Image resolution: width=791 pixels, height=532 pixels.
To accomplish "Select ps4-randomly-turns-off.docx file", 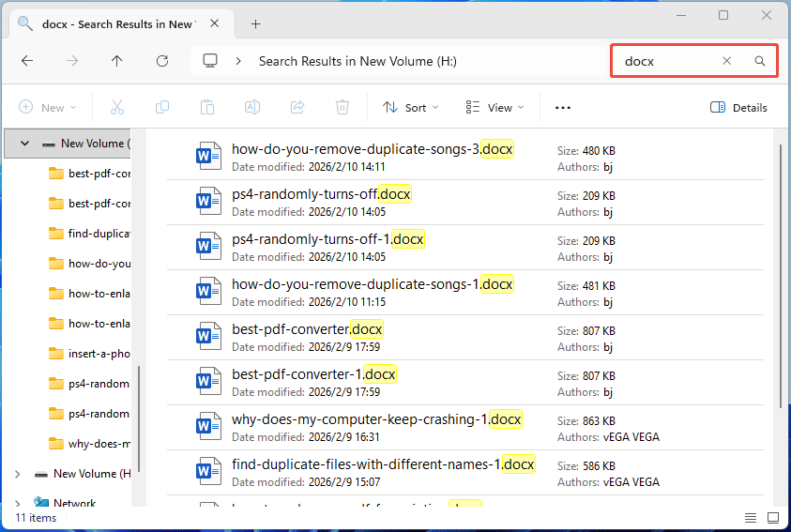I will coord(465,203).
